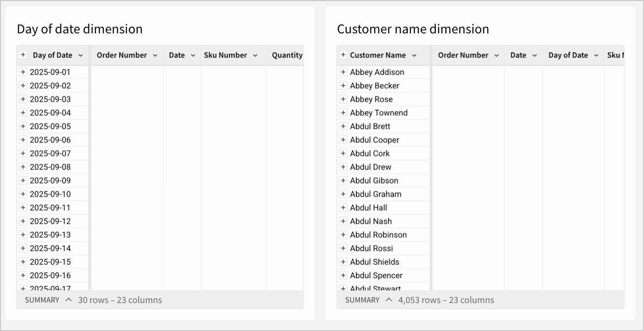Open the Day of Date column dropdown
Screen dimensions: 644x331
[82, 55]
